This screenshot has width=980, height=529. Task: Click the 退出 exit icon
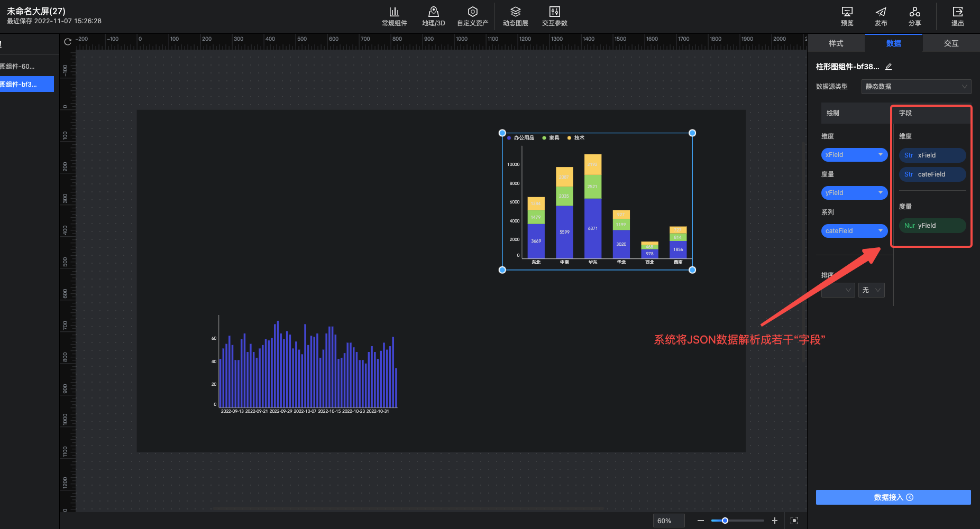(957, 12)
